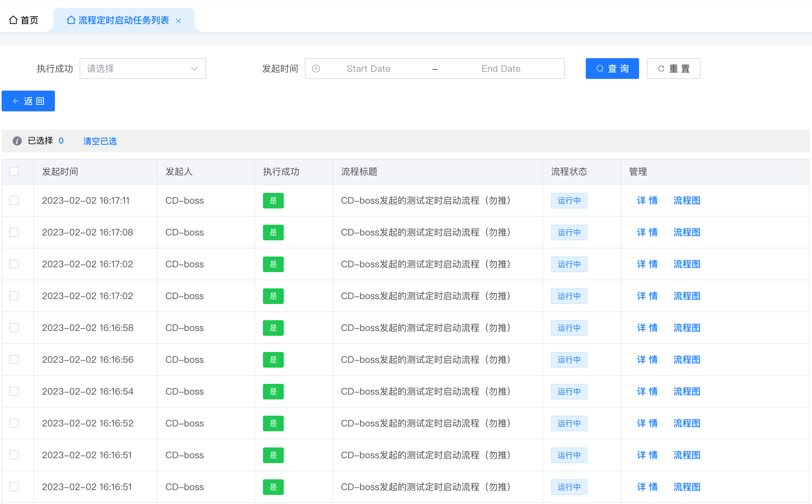Check the row for 16:16:58
This screenshot has width=812, height=504.
[14, 328]
